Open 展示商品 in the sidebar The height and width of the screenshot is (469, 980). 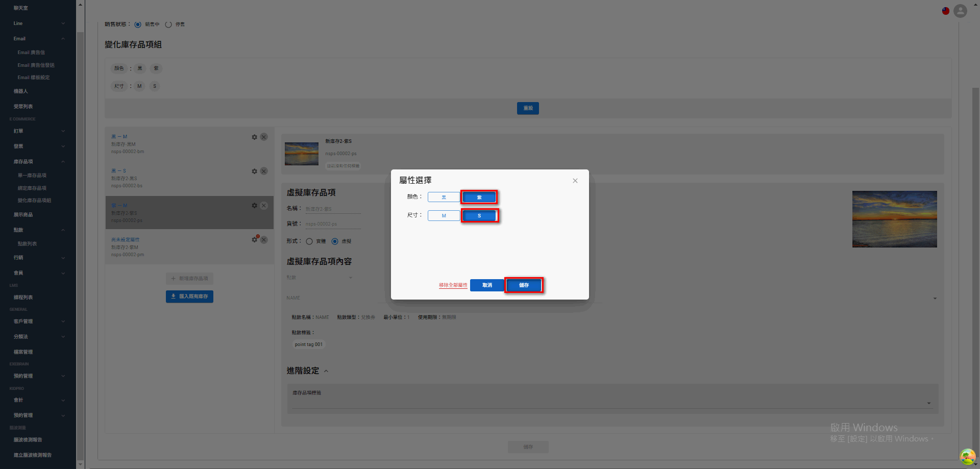(x=23, y=215)
